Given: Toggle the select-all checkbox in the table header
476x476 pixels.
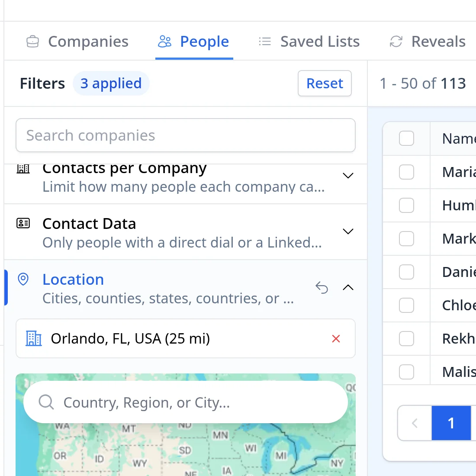Looking at the screenshot, I should click(406, 138).
